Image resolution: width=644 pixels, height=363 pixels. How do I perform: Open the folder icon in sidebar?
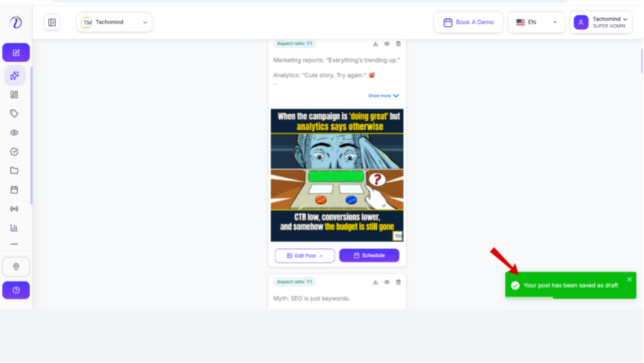pos(14,170)
